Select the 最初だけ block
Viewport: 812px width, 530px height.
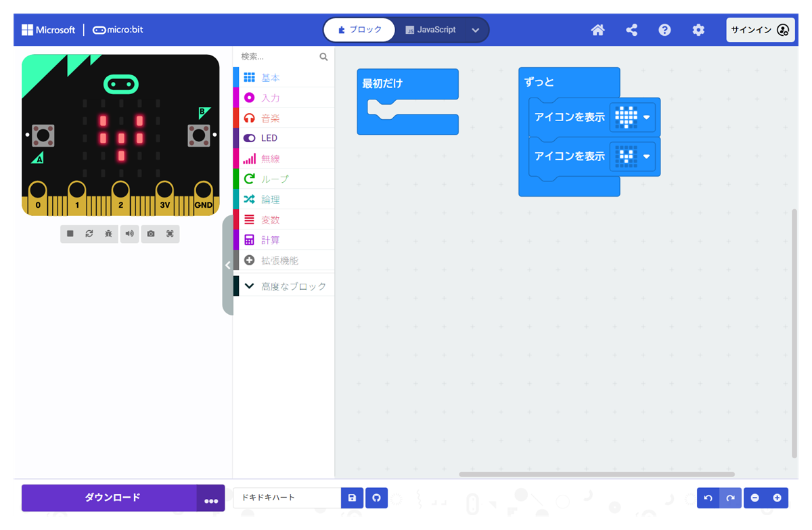click(x=382, y=83)
